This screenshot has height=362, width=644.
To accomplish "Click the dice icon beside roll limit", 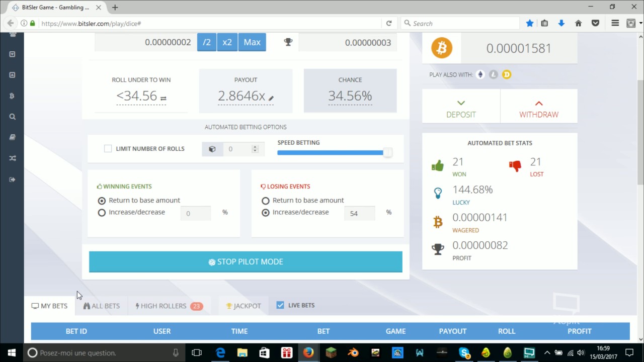I will [212, 149].
